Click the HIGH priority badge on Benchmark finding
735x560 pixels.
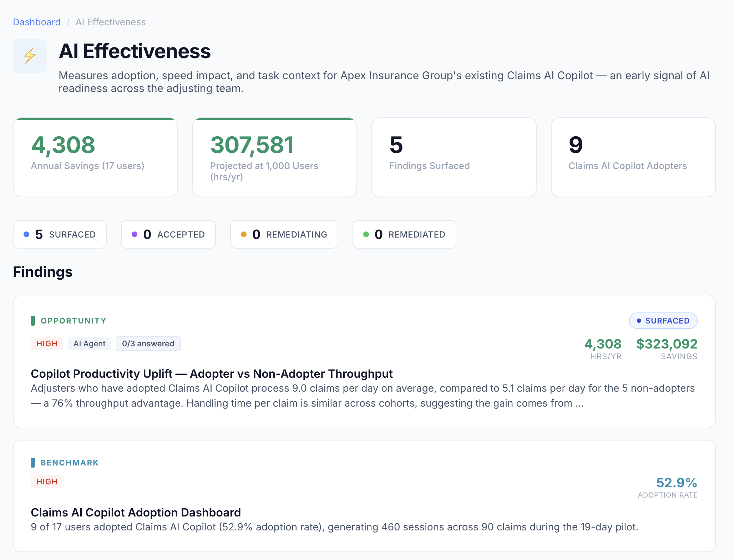pos(47,482)
